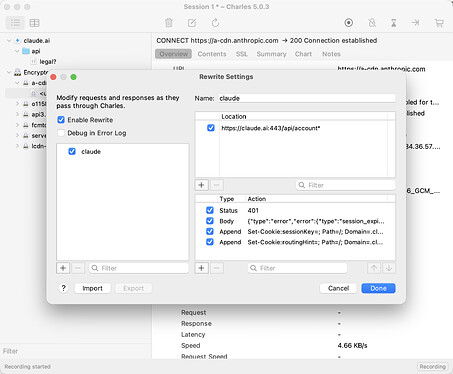Toggle breakpoints arrow icon
453x374 pixels.
tap(415, 23)
